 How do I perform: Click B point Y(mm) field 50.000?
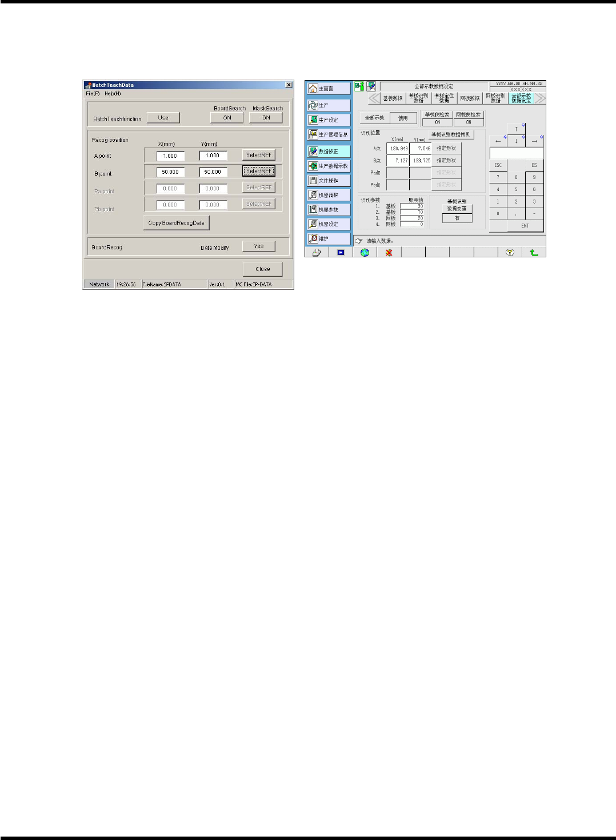pyautogui.click(x=213, y=172)
